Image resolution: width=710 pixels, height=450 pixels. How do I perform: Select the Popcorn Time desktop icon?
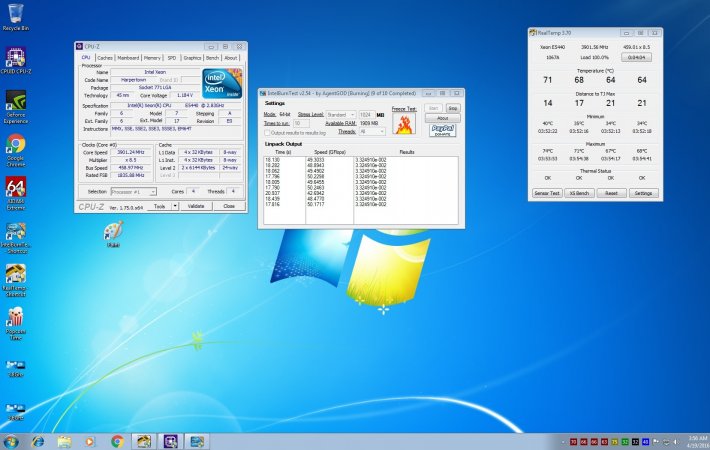pyautogui.click(x=15, y=324)
